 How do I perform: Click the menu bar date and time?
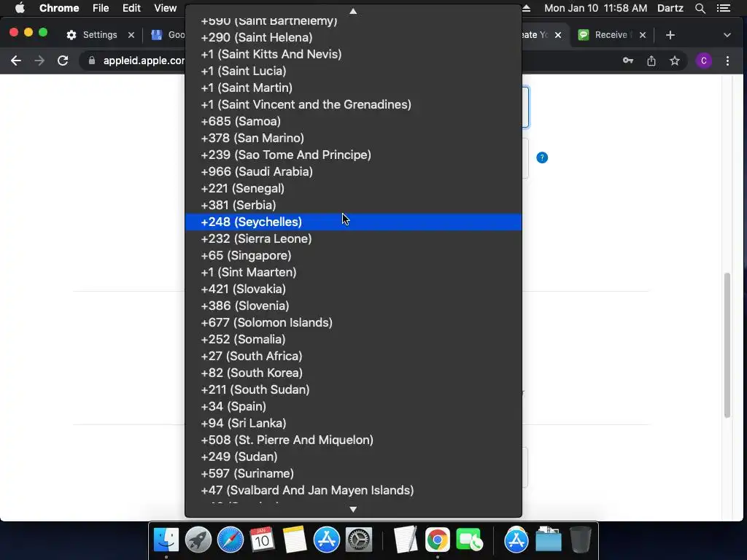pos(595,8)
